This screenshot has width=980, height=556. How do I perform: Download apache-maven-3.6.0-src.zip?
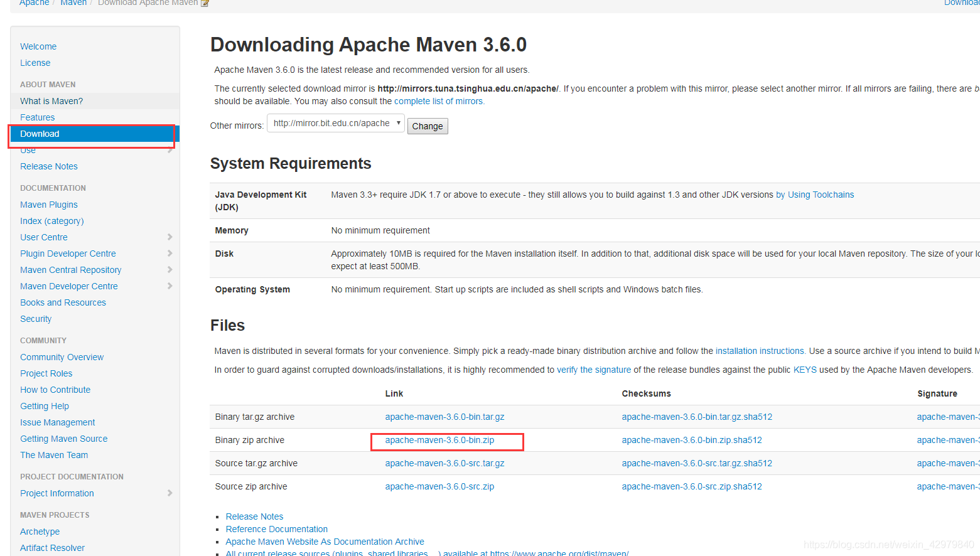439,486
